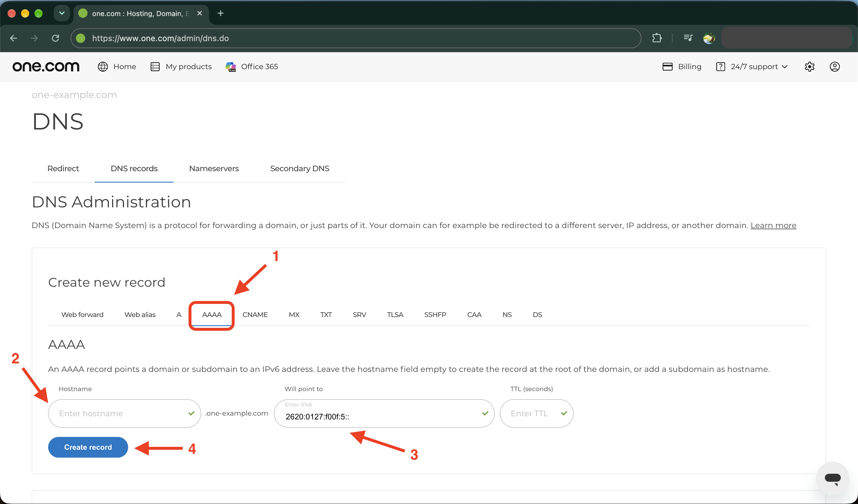Open the media control playlist icon
Image resolution: width=858 pixels, height=504 pixels.
[688, 38]
